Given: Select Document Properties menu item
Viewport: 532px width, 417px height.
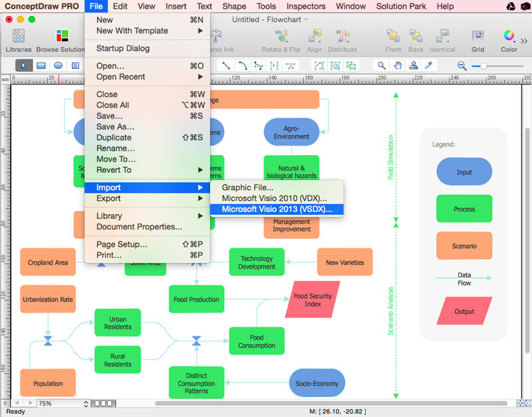Looking at the screenshot, I should pyautogui.click(x=139, y=227).
